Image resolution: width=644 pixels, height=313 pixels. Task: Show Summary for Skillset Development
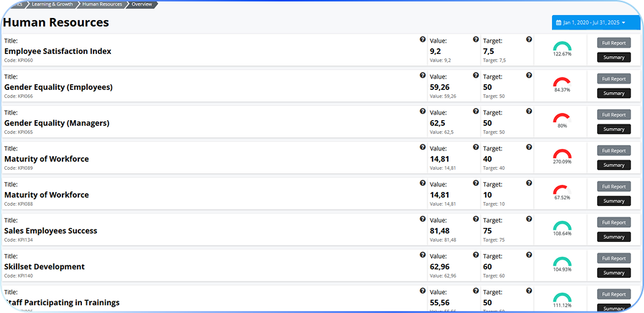tap(614, 273)
